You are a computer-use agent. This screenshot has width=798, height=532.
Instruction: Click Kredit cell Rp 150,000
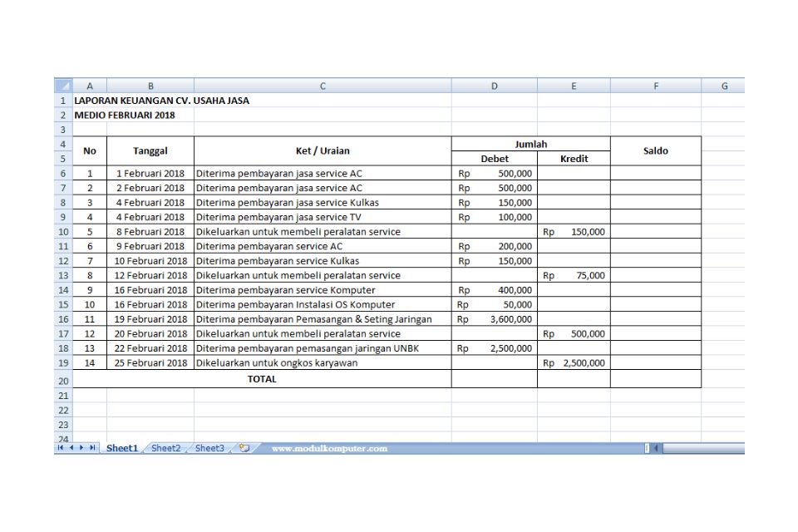(x=574, y=232)
